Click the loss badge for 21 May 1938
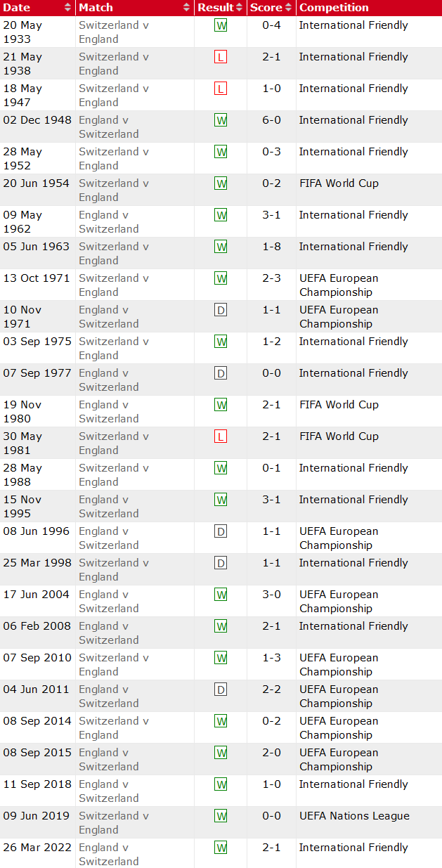This screenshot has width=442, height=868. click(x=221, y=57)
